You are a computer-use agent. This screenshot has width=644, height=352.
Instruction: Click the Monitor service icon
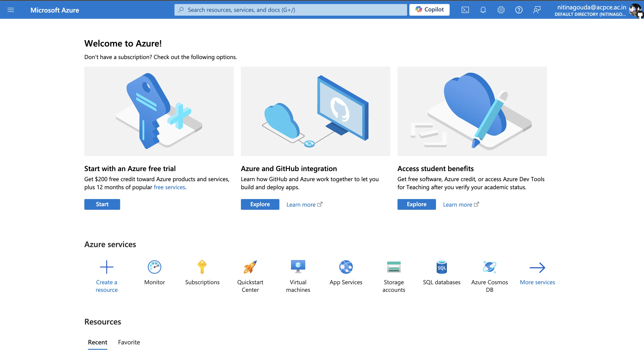pos(155,266)
